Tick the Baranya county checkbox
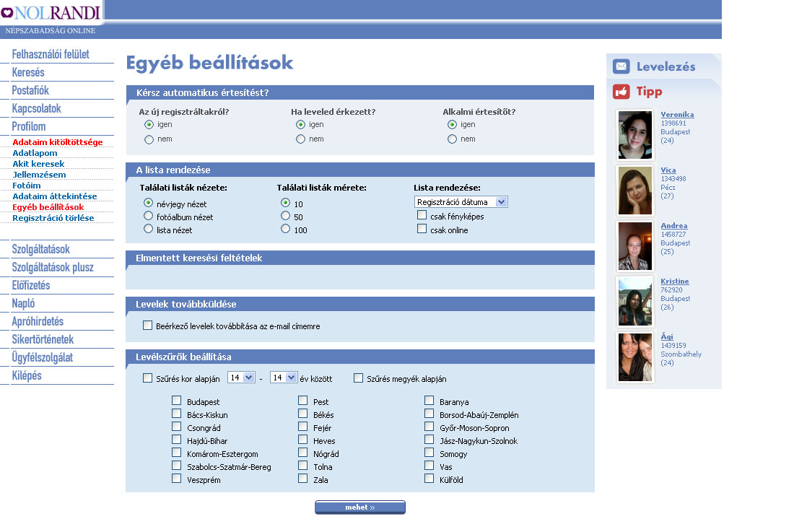Viewport: 794px width, 532px height. (429, 401)
